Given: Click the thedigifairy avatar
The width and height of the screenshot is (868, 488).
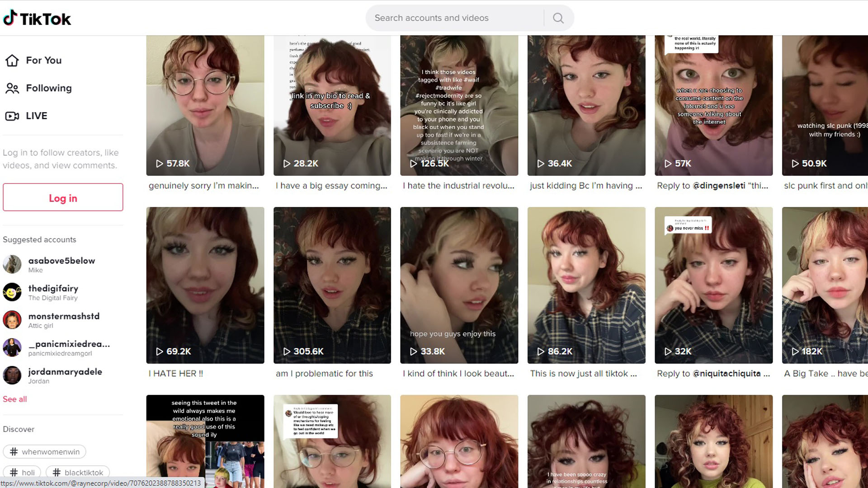Looking at the screenshot, I should click(x=12, y=292).
